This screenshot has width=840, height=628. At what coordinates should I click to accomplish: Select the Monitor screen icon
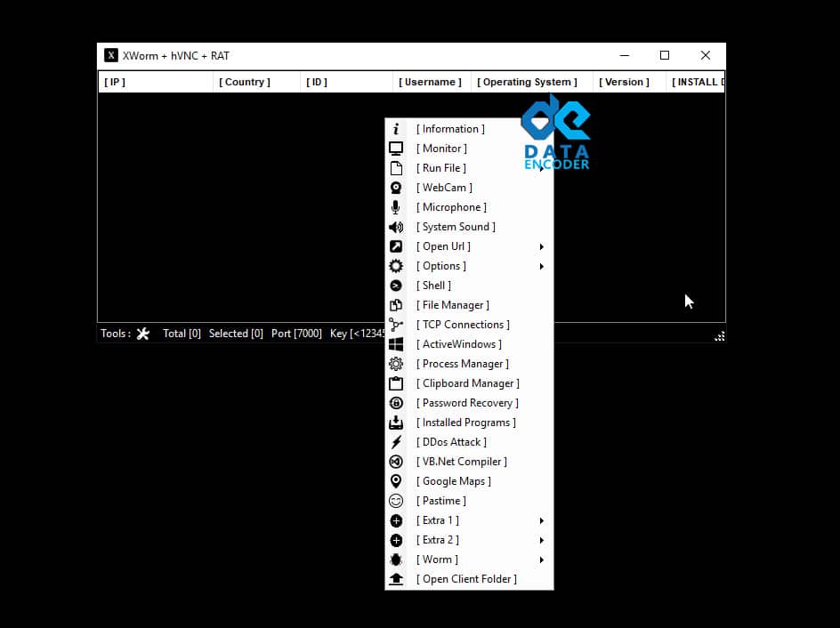(396, 149)
